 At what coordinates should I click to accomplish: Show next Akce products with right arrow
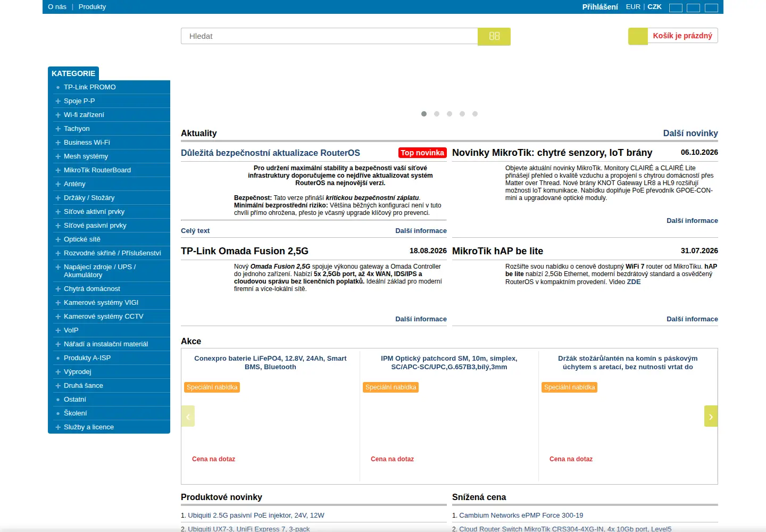coord(711,416)
